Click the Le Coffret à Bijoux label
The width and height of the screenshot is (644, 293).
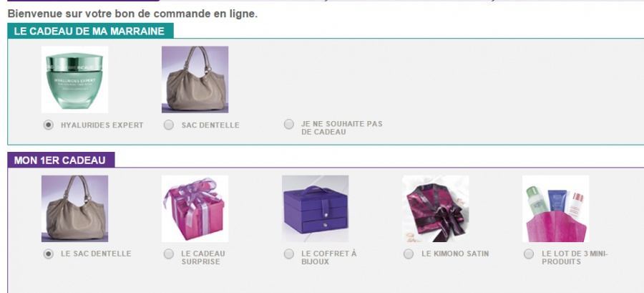coord(328,258)
